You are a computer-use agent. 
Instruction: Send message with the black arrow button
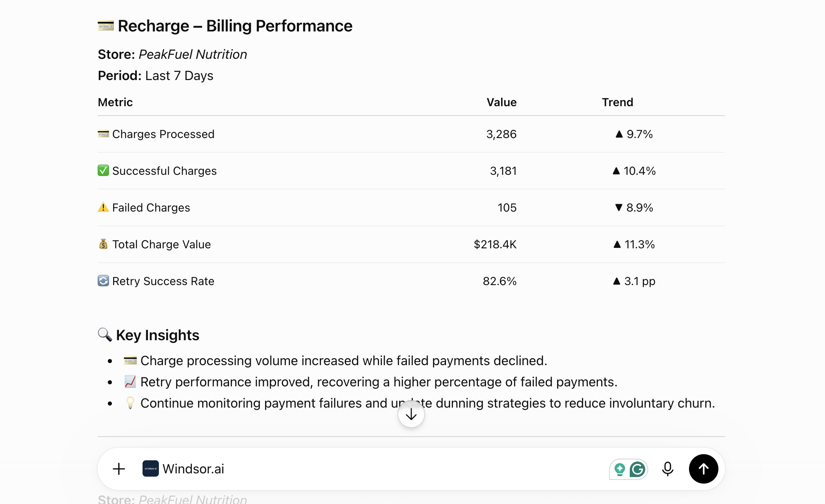pos(704,469)
